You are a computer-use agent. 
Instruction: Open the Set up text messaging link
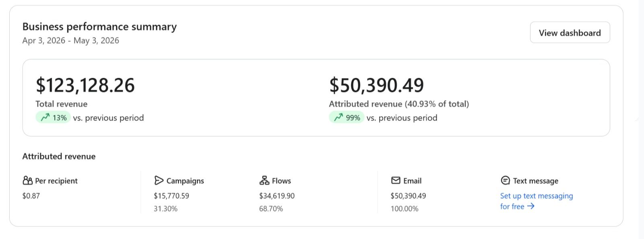pyautogui.click(x=536, y=201)
